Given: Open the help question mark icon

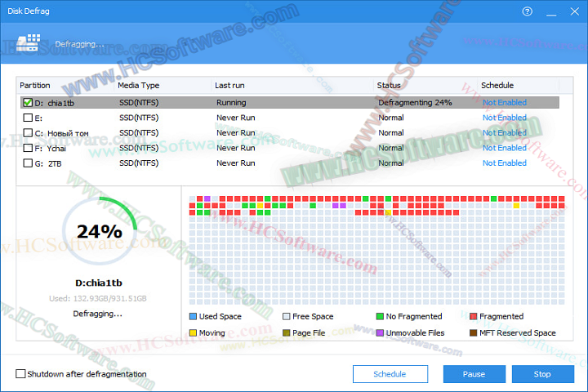Looking at the screenshot, I should [527, 11].
